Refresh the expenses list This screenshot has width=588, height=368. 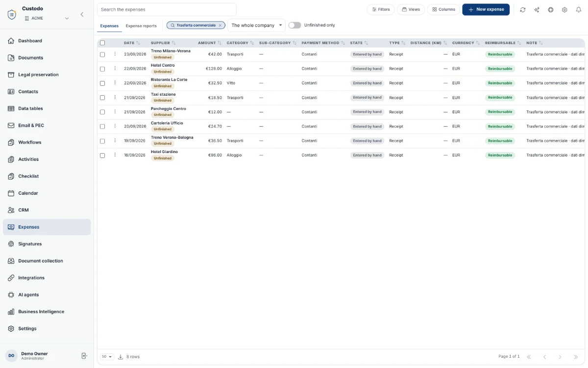point(523,9)
